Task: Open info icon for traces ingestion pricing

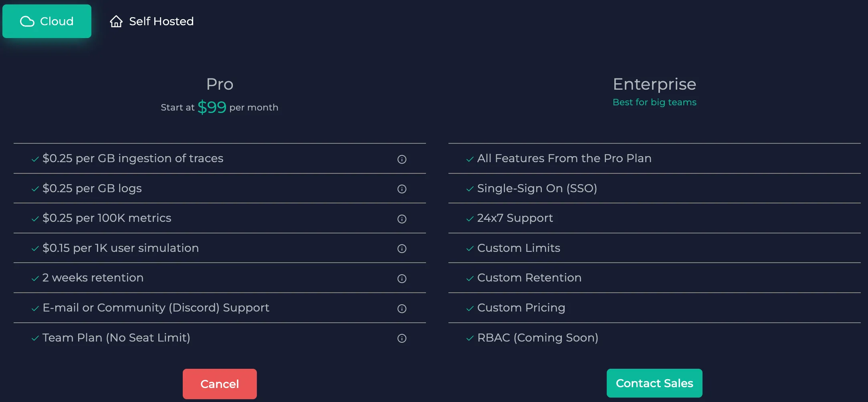Action: (x=402, y=159)
